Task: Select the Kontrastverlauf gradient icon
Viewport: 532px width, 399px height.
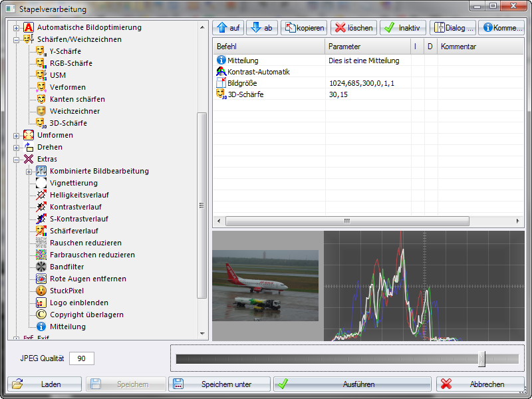Action: point(40,207)
